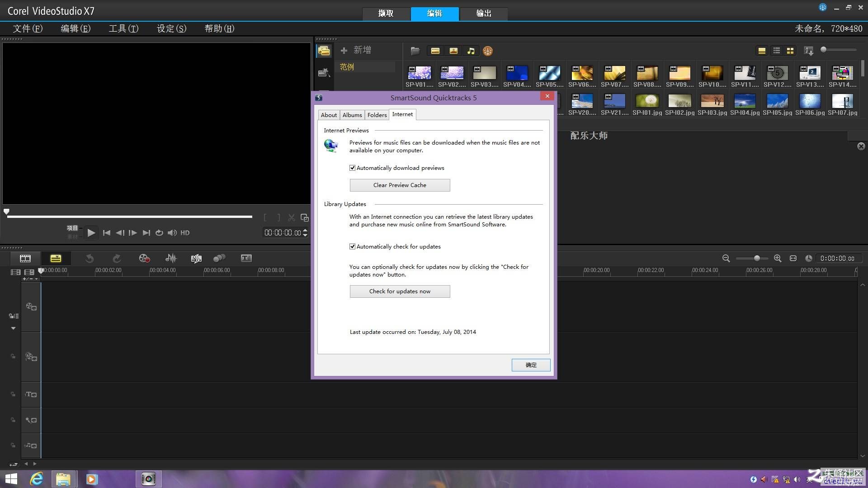Switch to timeline view
Viewport: 868px width, 488px height.
click(56, 258)
